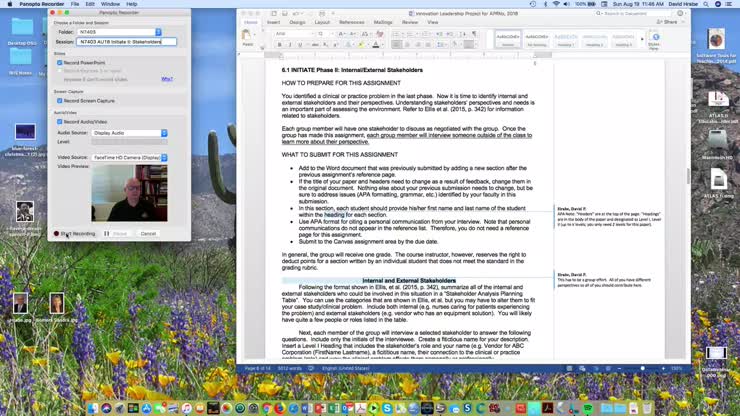Open the Help menu in the menu bar
This screenshot has width=740, height=416.
(x=132, y=4)
